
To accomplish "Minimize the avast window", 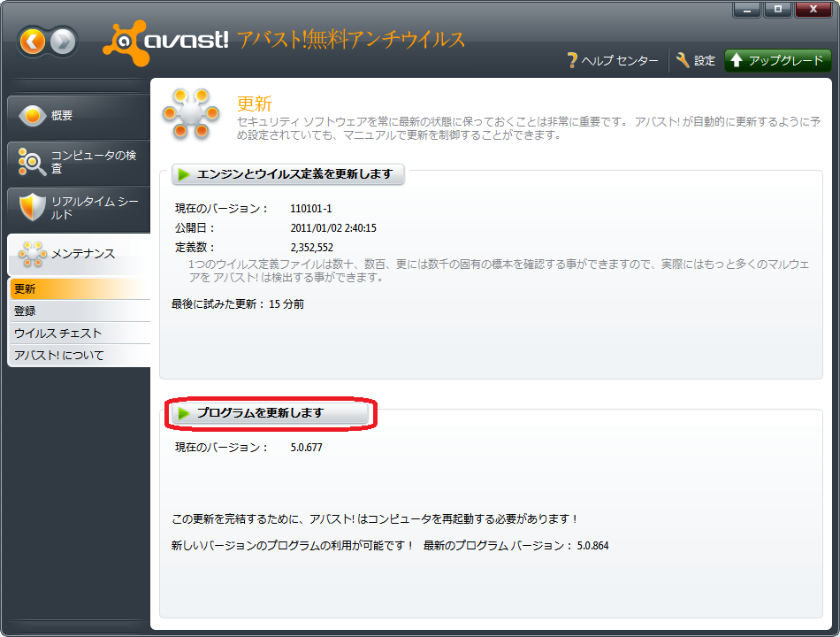I will click(746, 9).
